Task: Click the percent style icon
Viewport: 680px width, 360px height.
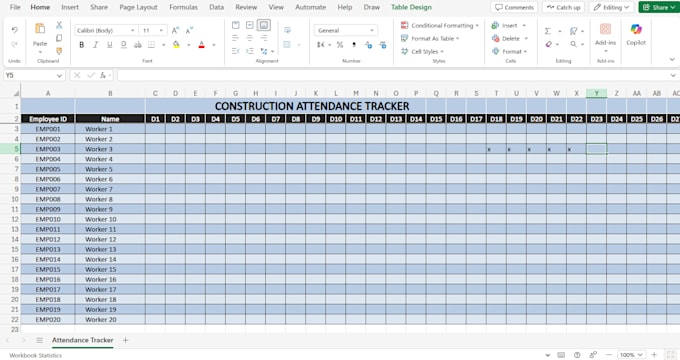Action: (340, 45)
